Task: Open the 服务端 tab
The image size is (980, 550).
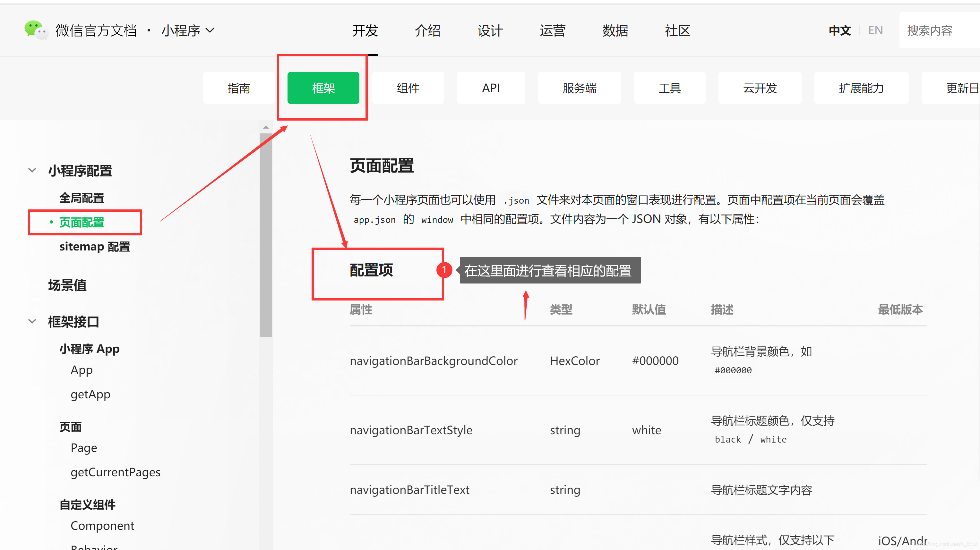Action: tap(580, 88)
